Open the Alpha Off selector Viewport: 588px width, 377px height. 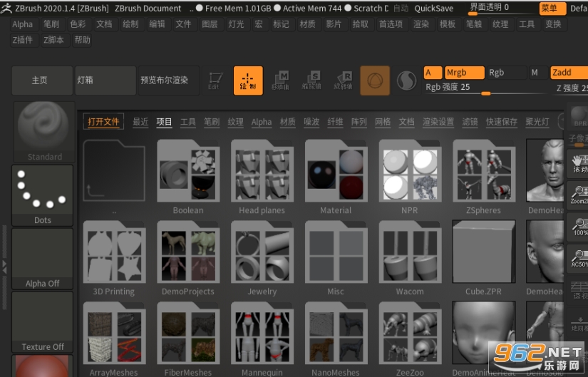pos(42,259)
